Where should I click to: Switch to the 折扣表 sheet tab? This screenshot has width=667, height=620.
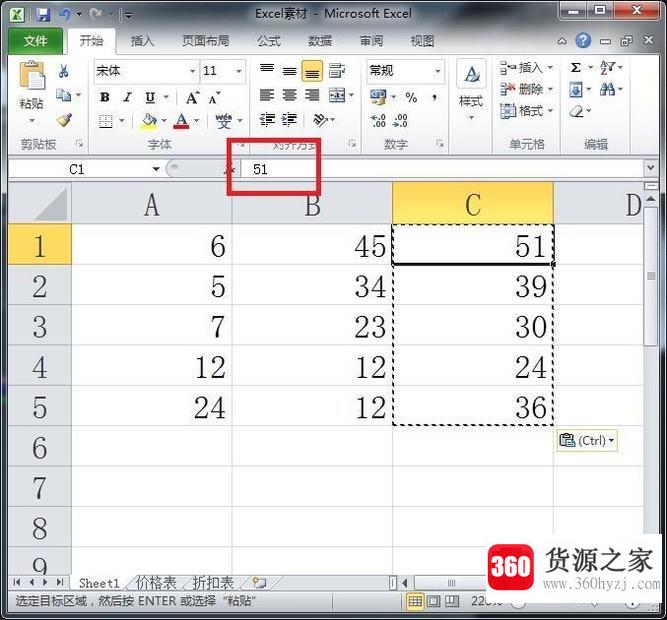click(213, 583)
